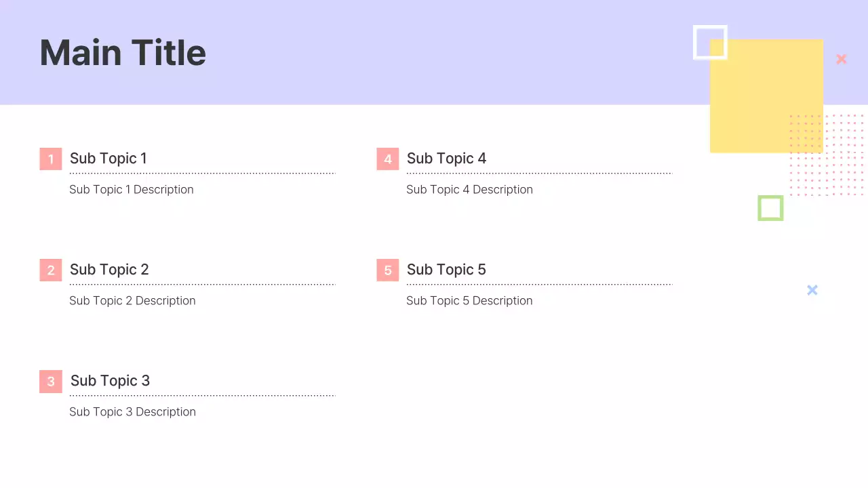The image size is (868, 488).
Task: Click the Sub Topic 4 heading
Action: (x=446, y=159)
